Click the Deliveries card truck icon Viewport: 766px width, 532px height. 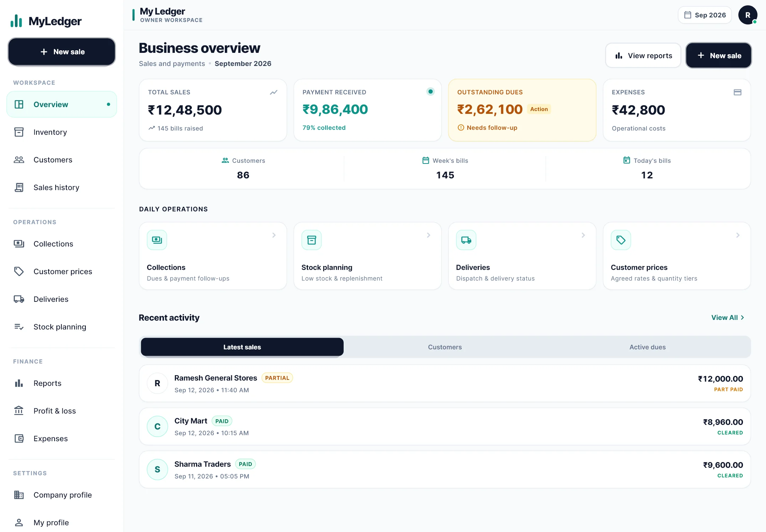(466, 240)
